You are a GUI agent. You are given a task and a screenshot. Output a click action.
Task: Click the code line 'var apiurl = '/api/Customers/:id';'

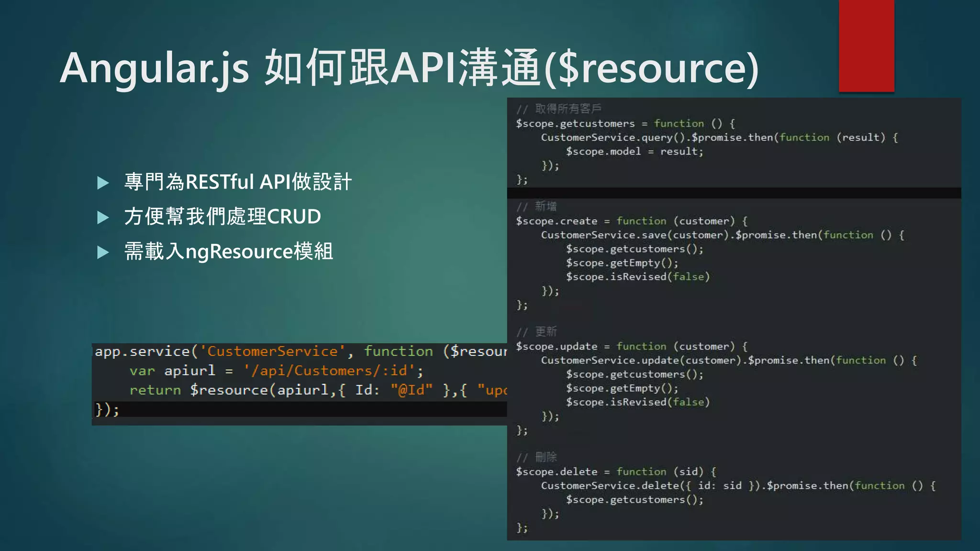point(276,371)
